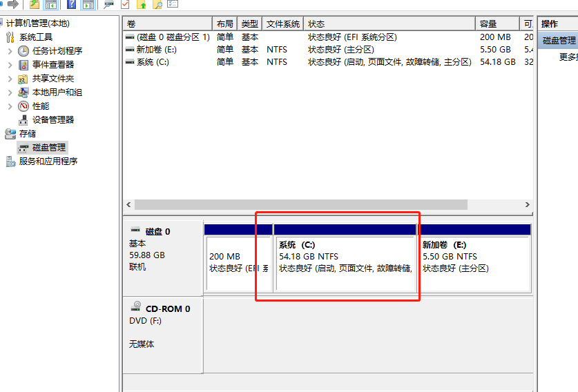Select 服务和应用程序 in the tree
578x392 pixels.
(x=48, y=161)
